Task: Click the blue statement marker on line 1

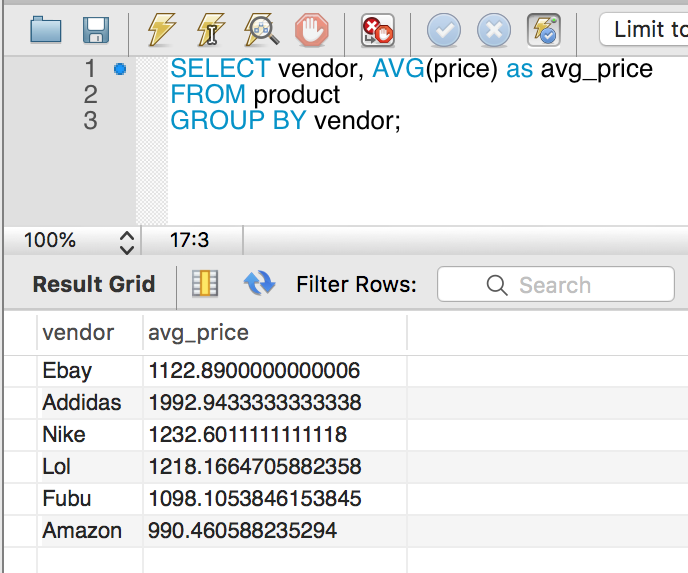Action: point(120,69)
